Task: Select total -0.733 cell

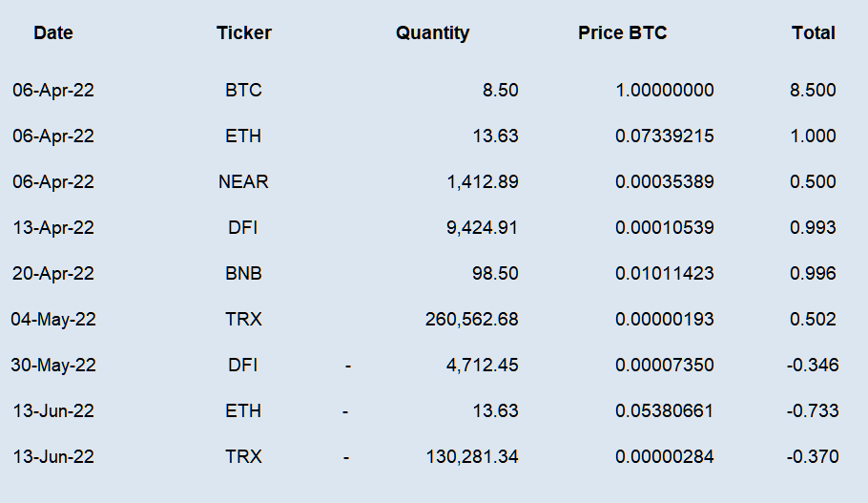Action: coord(813,410)
